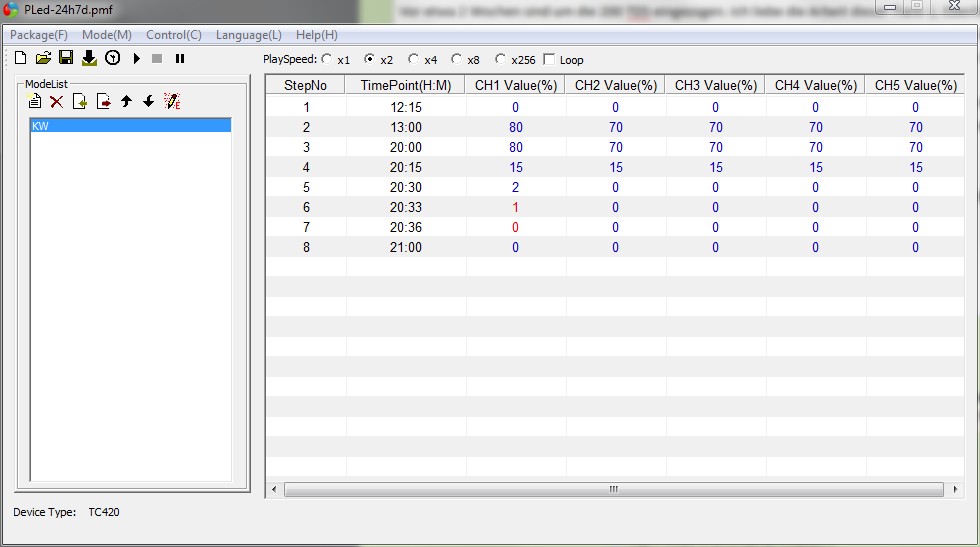Click the CH1 Value(%) column header
980x547 pixels.
(516, 86)
